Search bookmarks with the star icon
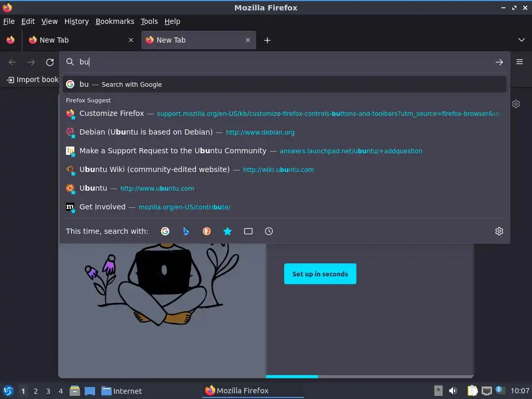The width and height of the screenshot is (532, 399). pos(228,231)
